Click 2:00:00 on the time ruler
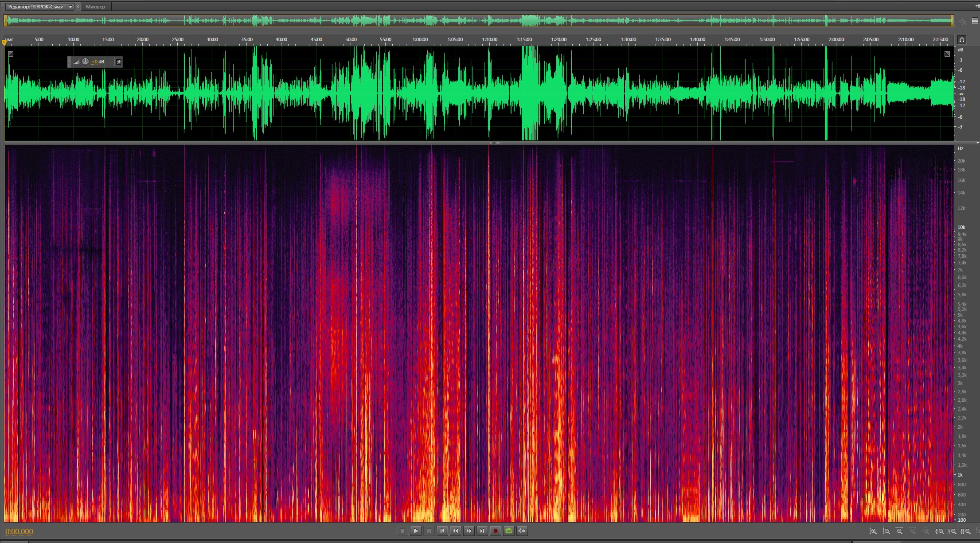Viewport: 980px width, 543px height. [x=836, y=39]
